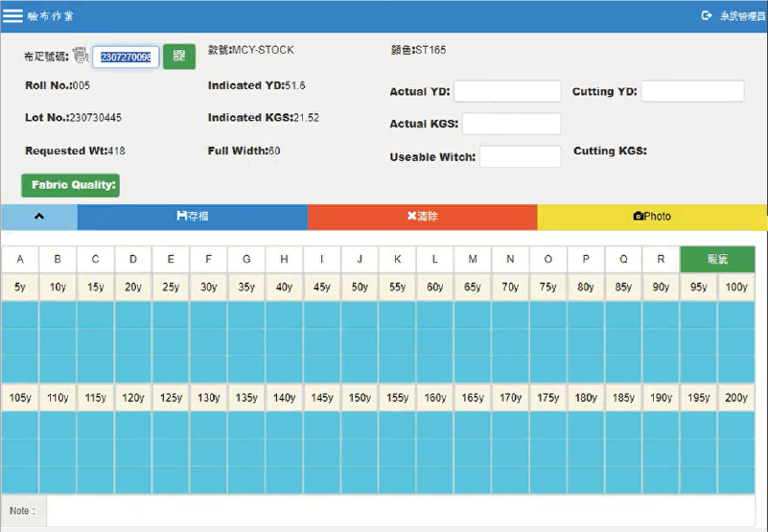Select defect code R

coord(661,259)
